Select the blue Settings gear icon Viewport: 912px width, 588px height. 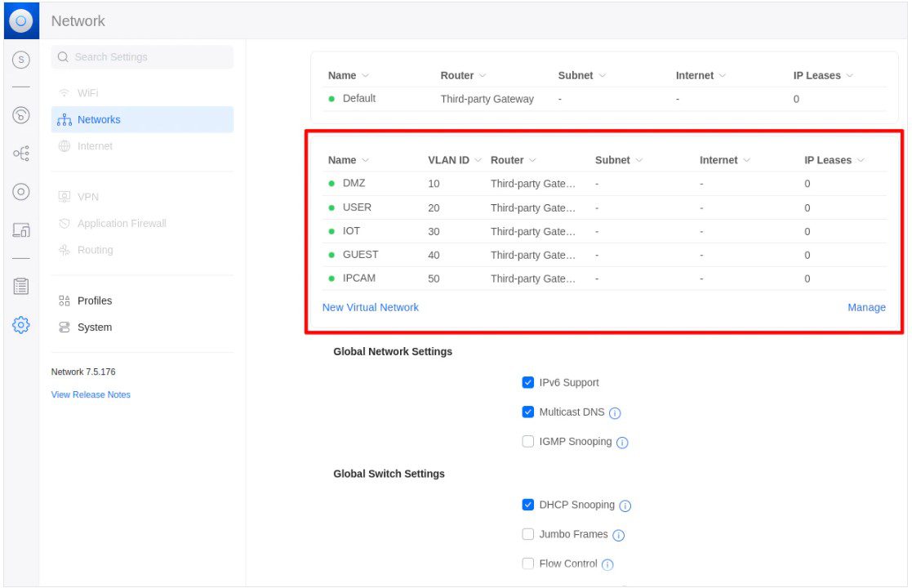click(x=20, y=324)
